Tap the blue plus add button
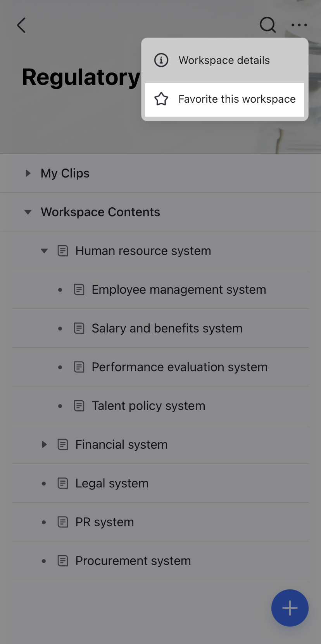 tap(290, 608)
